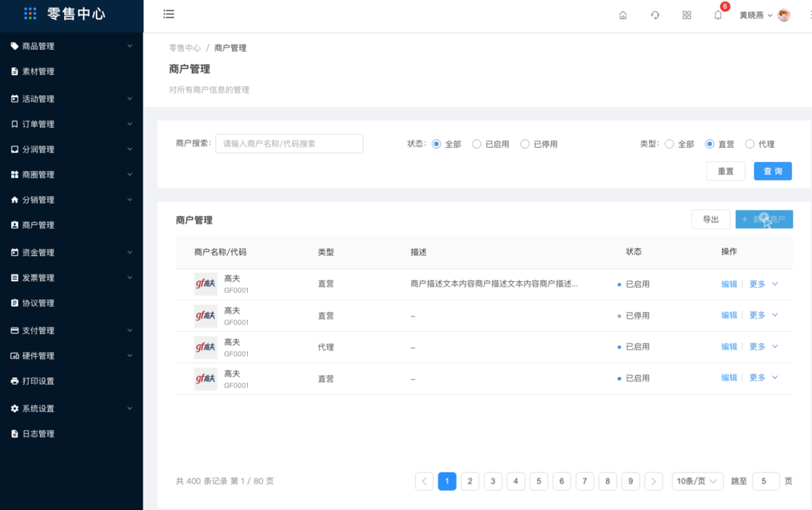The image size is (812, 510).
Task: Click the 发票管理 list icon
Action: click(x=15, y=277)
